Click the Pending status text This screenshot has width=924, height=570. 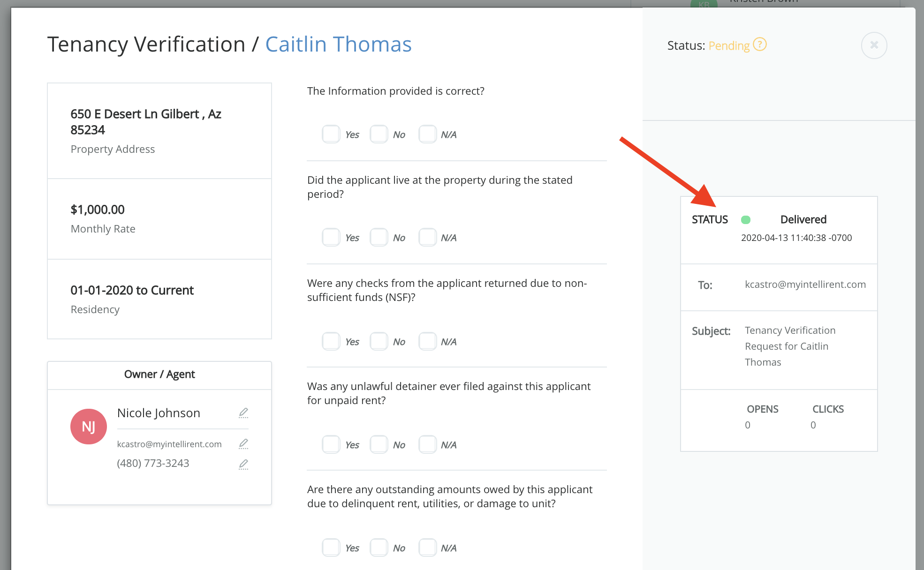728,45
